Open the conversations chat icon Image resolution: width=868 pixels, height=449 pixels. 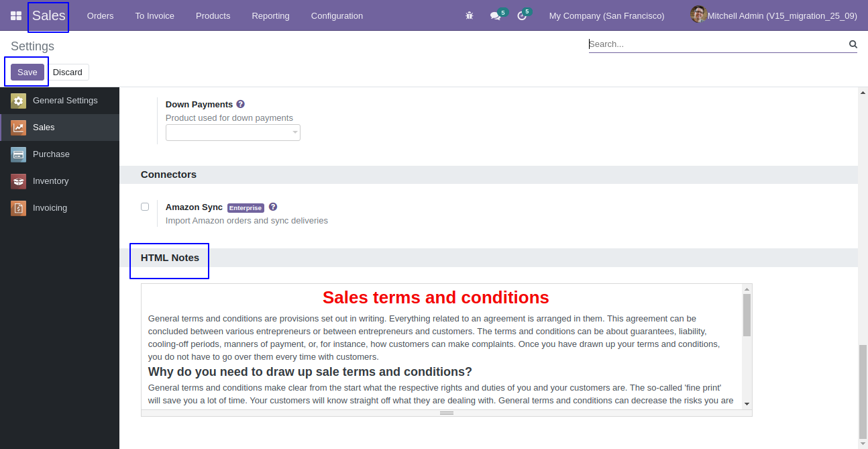point(496,15)
